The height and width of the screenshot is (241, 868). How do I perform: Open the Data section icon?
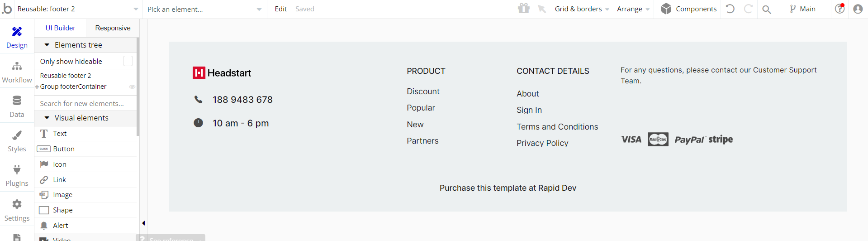(x=17, y=101)
